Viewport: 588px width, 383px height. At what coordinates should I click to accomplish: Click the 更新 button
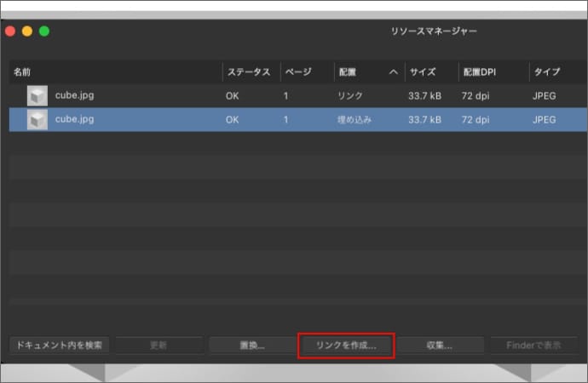[x=159, y=346]
